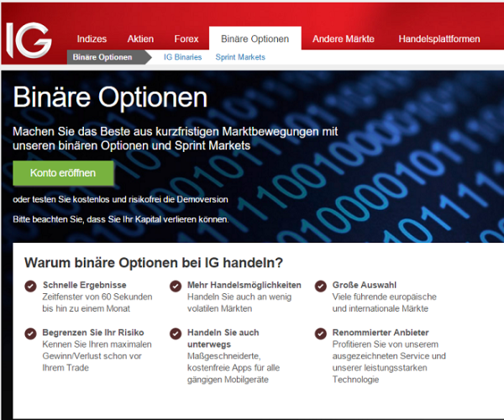Click the Kapital verlieren warning text
Image resolution: width=504 pixels, height=420 pixels.
point(120,219)
